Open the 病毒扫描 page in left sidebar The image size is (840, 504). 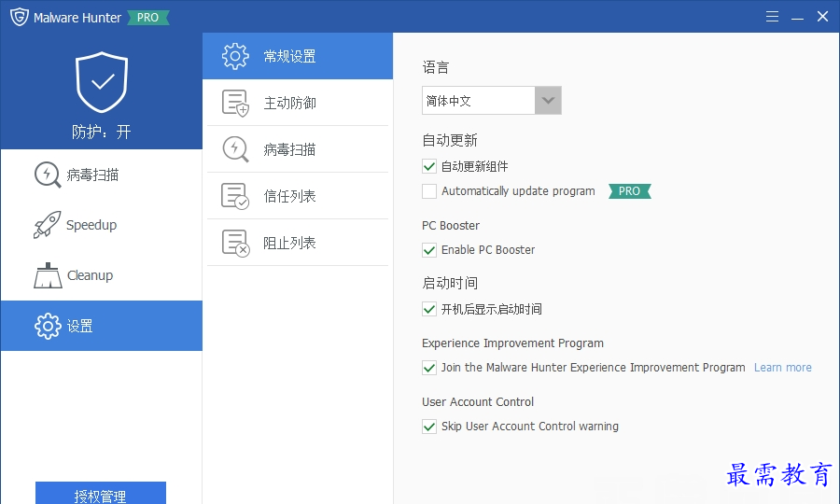point(102,175)
